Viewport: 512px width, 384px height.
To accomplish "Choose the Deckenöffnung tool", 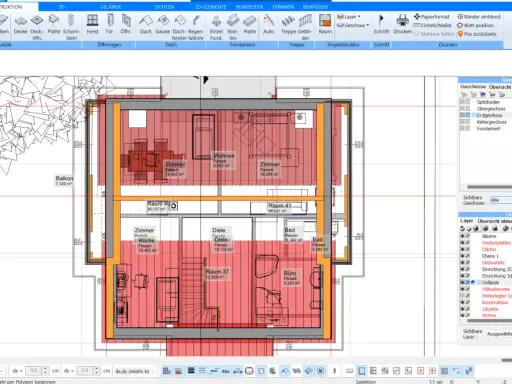I will pos(37,27).
